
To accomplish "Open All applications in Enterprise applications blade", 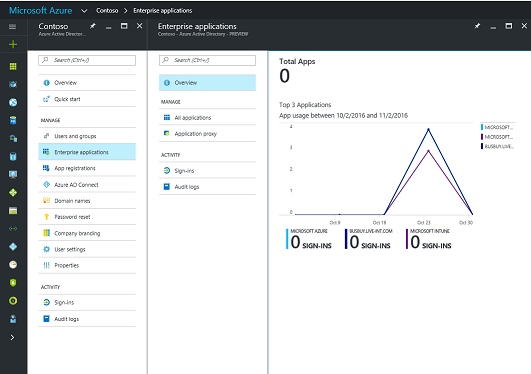I will [x=207, y=117].
